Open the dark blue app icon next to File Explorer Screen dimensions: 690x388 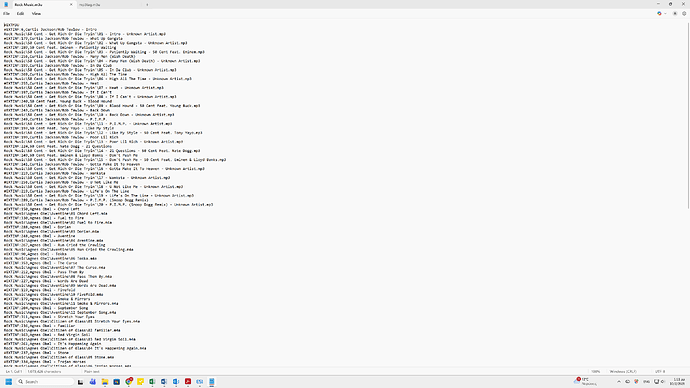(x=117, y=381)
